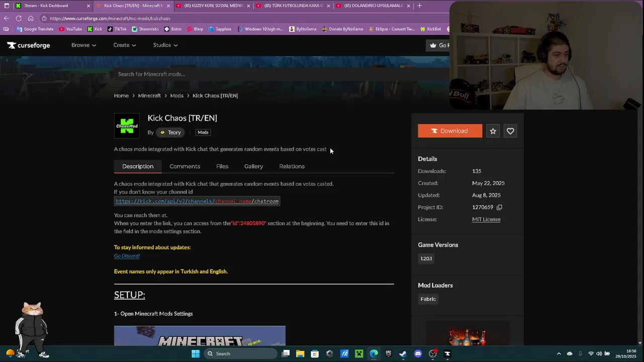
Task: Click the Go Premium crown button
Action: coord(439,45)
